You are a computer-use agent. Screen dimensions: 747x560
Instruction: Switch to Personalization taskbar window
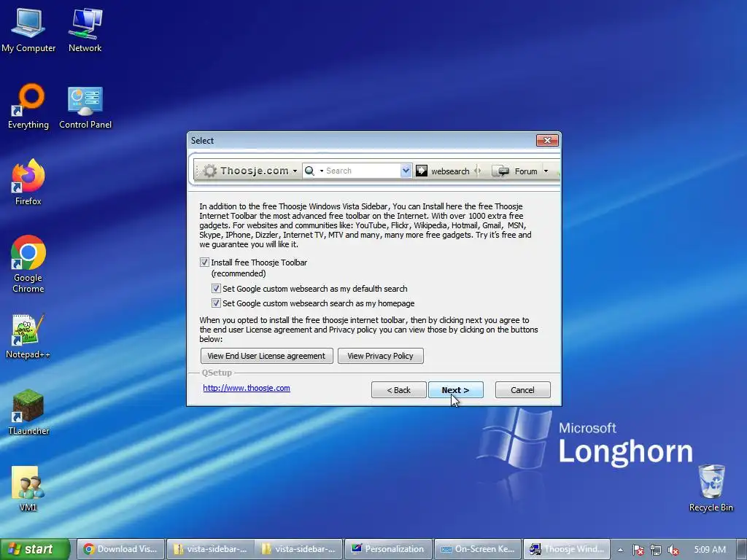coord(388,550)
